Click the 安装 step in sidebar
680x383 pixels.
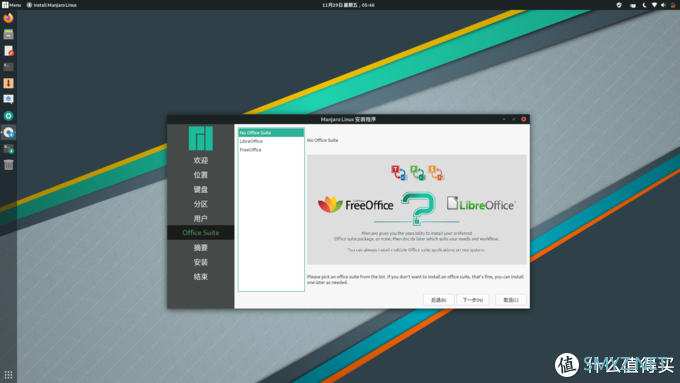pos(200,262)
